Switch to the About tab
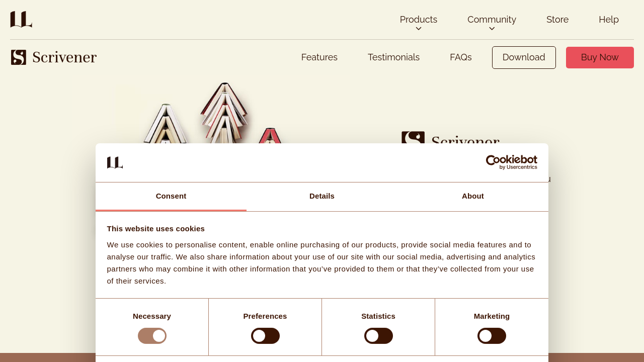 click(x=473, y=197)
